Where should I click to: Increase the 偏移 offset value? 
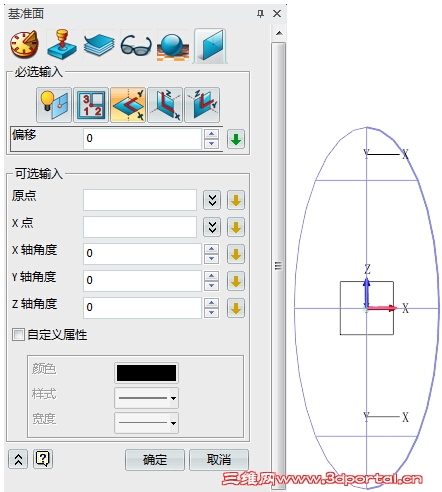click(211, 134)
